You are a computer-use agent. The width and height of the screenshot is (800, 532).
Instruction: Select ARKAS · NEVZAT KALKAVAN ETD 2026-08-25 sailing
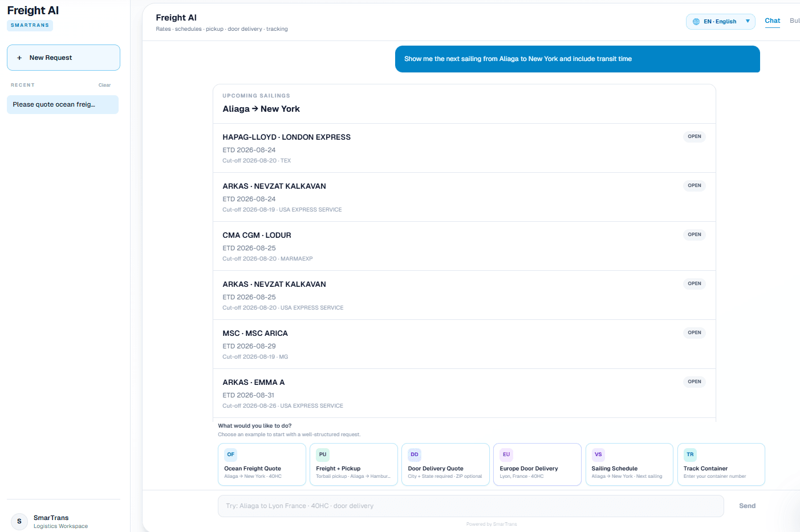click(464, 295)
